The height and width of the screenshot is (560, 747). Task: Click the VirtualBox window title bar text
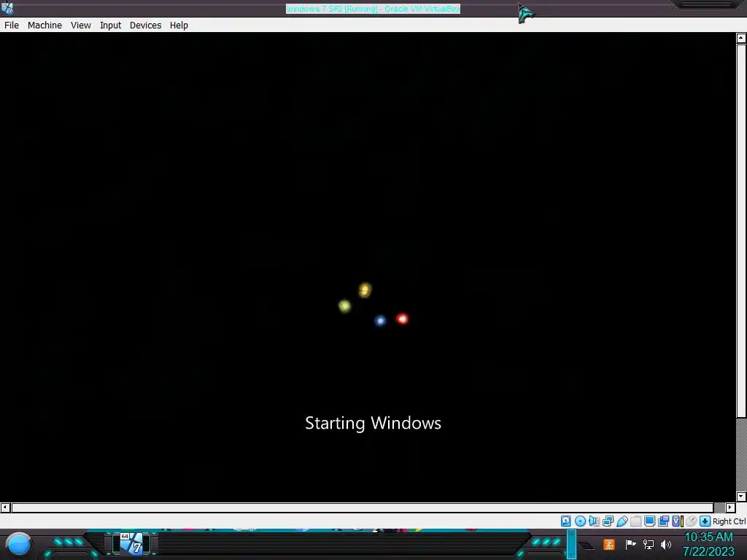(x=373, y=9)
